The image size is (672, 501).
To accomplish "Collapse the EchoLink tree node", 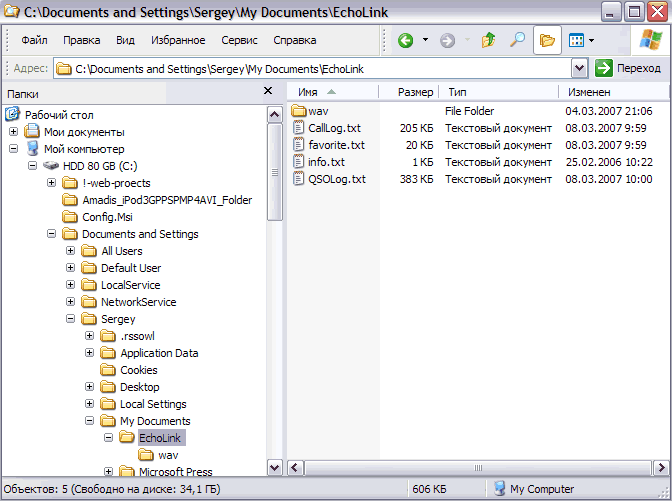I will tap(108, 438).
